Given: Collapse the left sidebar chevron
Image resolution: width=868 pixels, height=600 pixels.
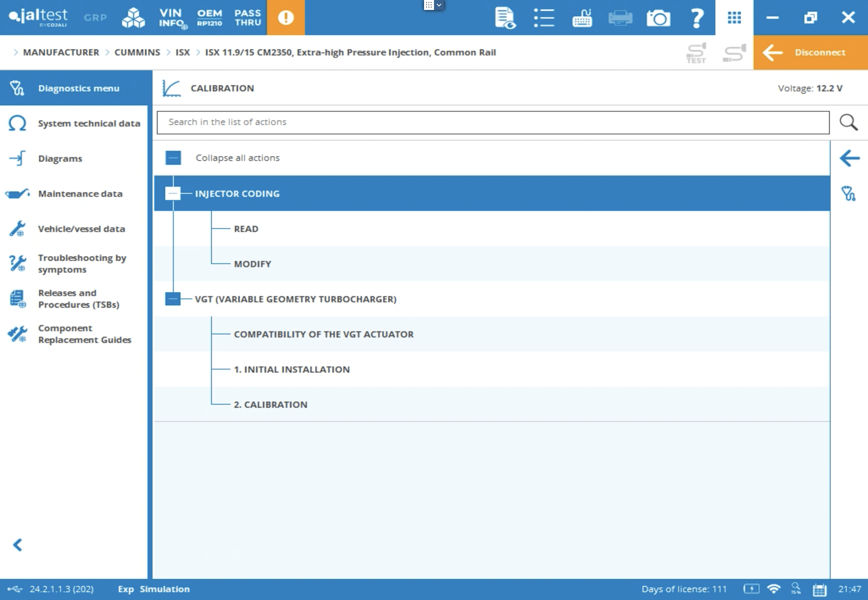Looking at the screenshot, I should (17, 545).
